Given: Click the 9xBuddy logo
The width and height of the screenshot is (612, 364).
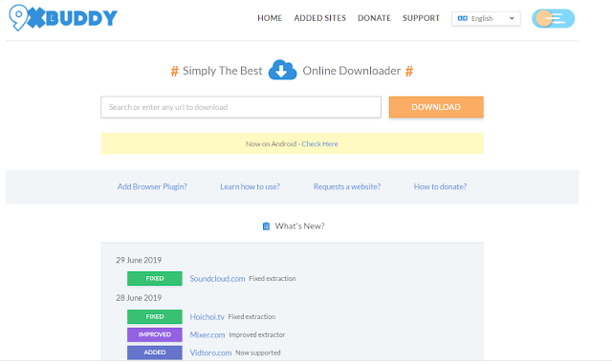Looking at the screenshot, I should [x=63, y=17].
